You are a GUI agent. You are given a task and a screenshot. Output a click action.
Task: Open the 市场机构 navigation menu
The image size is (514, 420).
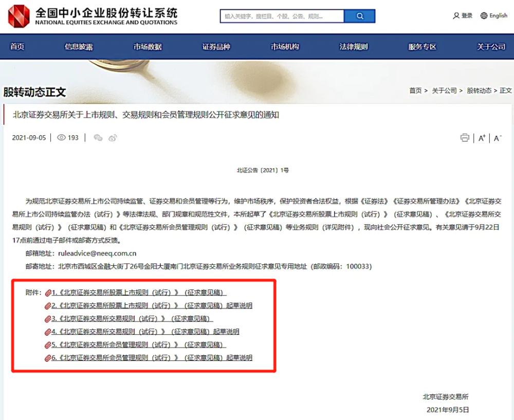[x=285, y=47]
